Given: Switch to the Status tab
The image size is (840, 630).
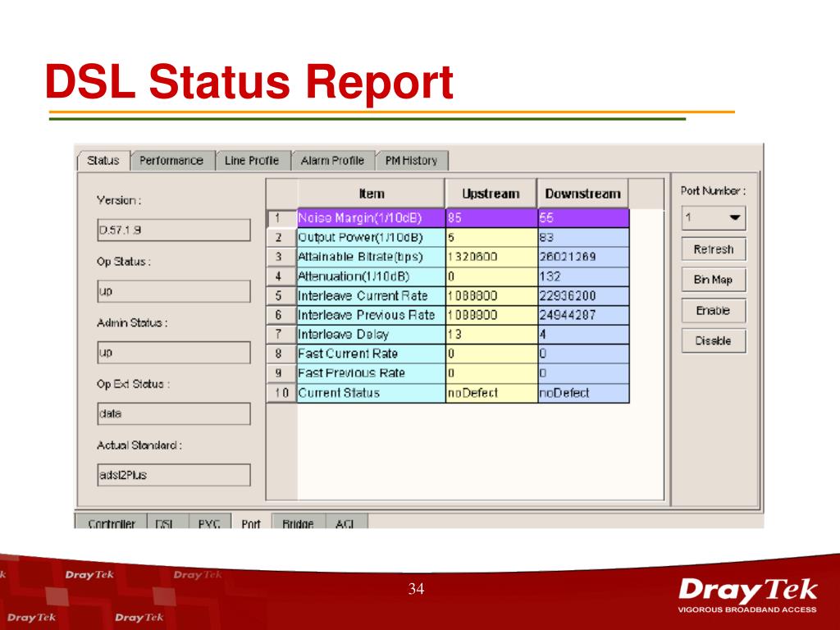Looking at the screenshot, I should pyautogui.click(x=103, y=160).
